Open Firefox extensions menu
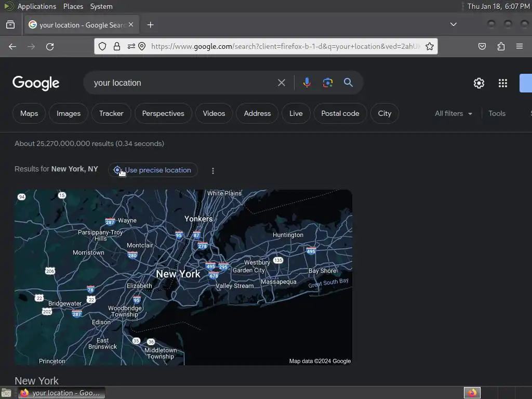This screenshot has height=399, width=532. (x=501, y=46)
